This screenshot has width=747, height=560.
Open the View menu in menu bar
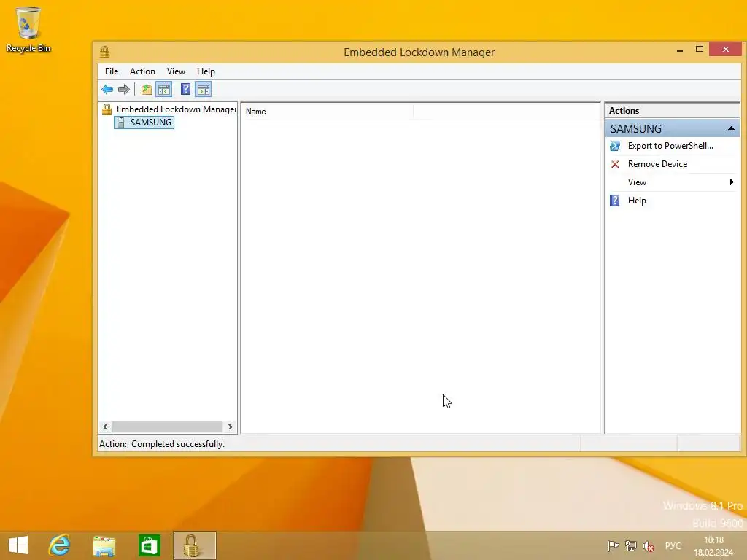pyautogui.click(x=176, y=71)
